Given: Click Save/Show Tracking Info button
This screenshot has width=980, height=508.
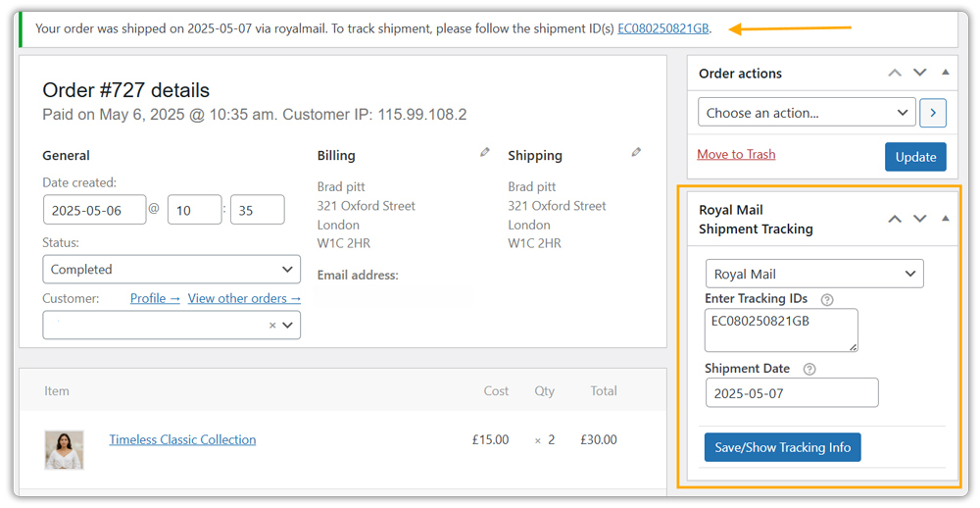Looking at the screenshot, I should 782,447.
